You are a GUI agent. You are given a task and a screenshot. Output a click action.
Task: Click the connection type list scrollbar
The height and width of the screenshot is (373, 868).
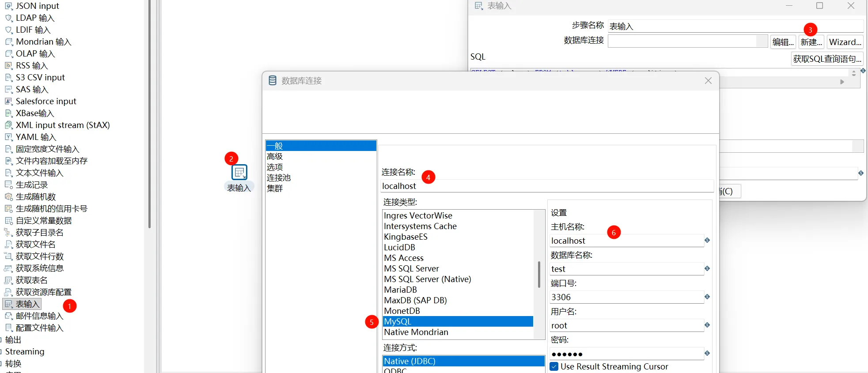tap(539, 275)
